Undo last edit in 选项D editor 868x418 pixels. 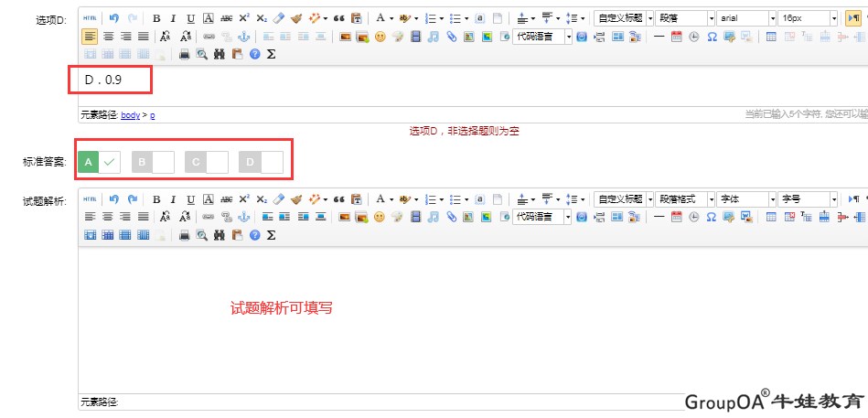click(113, 18)
